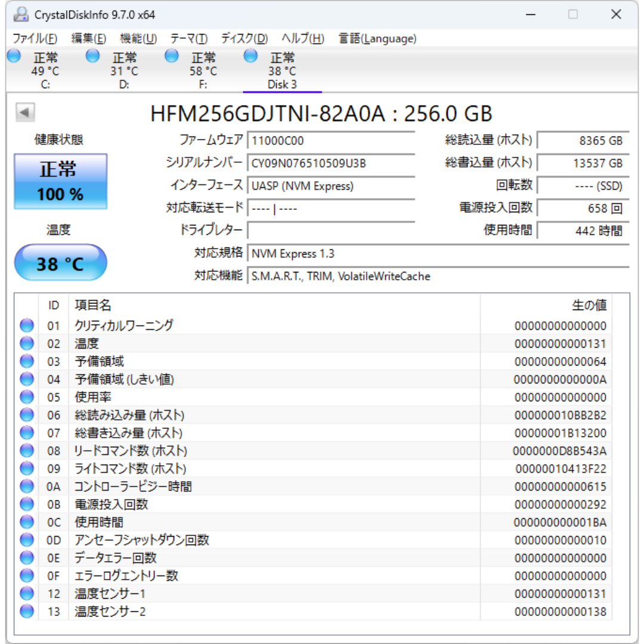Click status orb of row 05 使用率
The height and width of the screenshot is (644, 644).
27,397
